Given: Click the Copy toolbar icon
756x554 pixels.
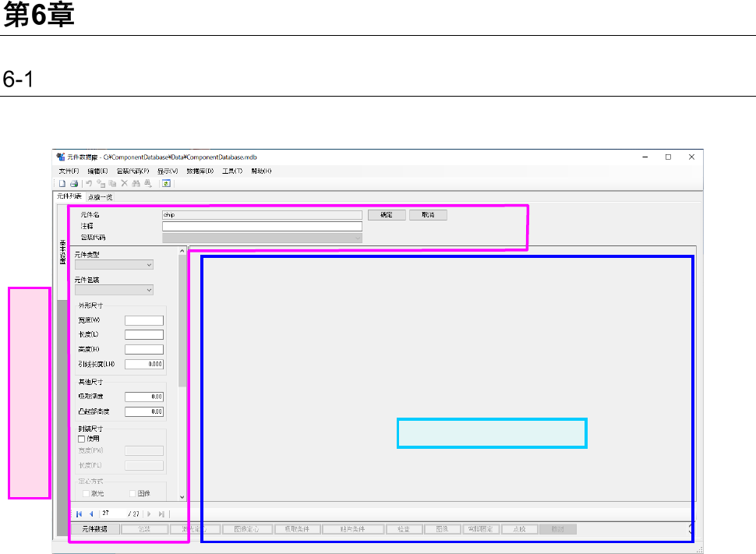Looking at the screenshot, I should tap(112, 184).
